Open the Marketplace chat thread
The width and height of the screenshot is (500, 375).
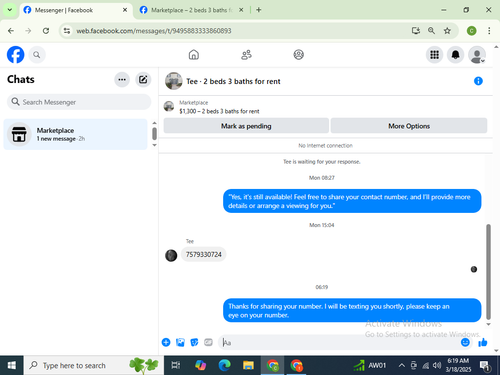tap(75, 134)
